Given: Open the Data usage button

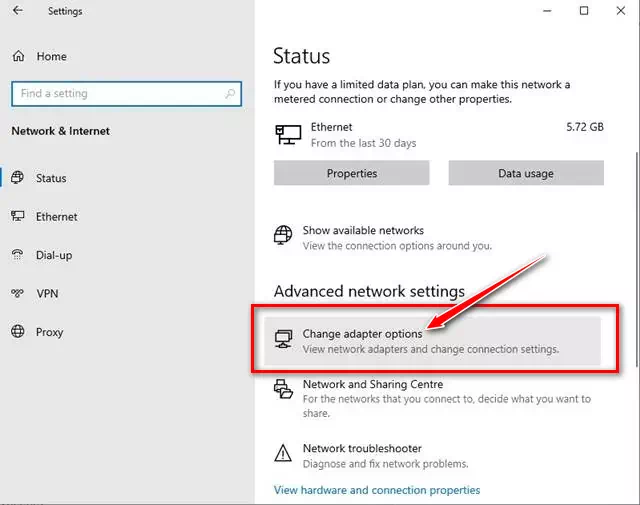Looking at the screenshot, I should [x=526, y=173].
